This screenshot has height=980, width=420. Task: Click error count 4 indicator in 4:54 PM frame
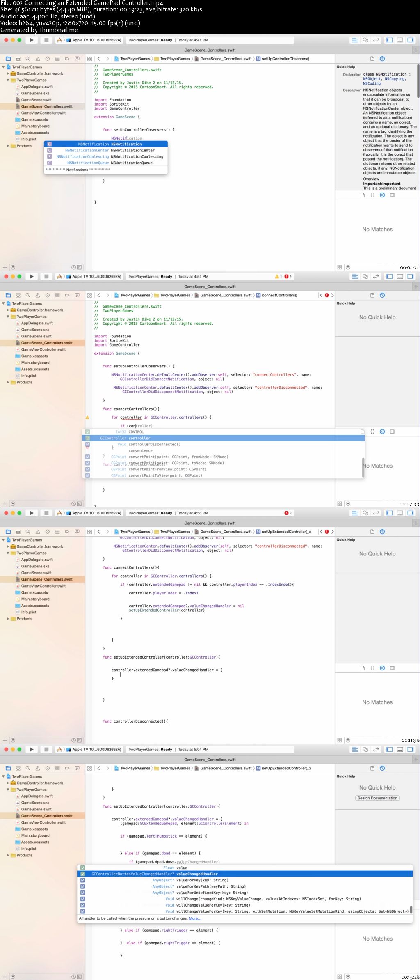tap(288, 276)
